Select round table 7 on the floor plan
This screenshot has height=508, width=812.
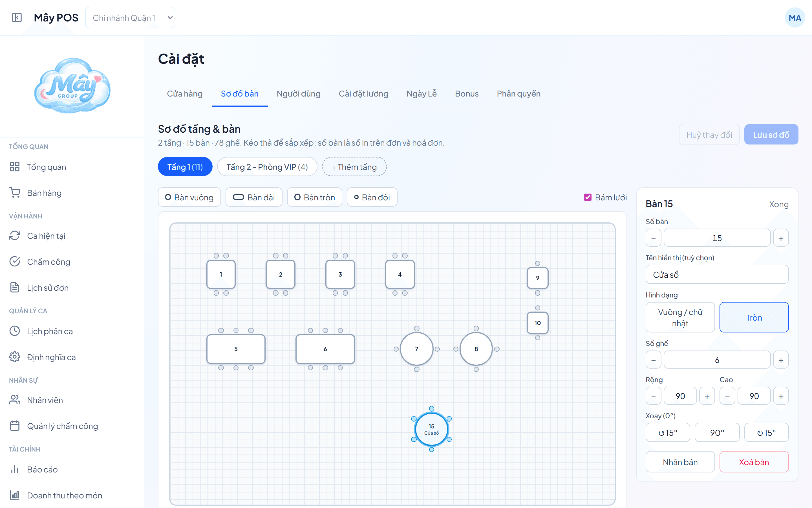coord(416,349)
